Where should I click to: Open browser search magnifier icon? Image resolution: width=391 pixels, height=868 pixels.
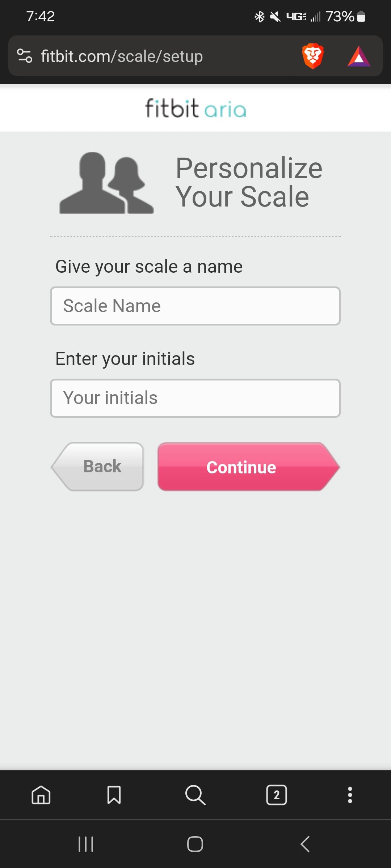coord(195,795)
